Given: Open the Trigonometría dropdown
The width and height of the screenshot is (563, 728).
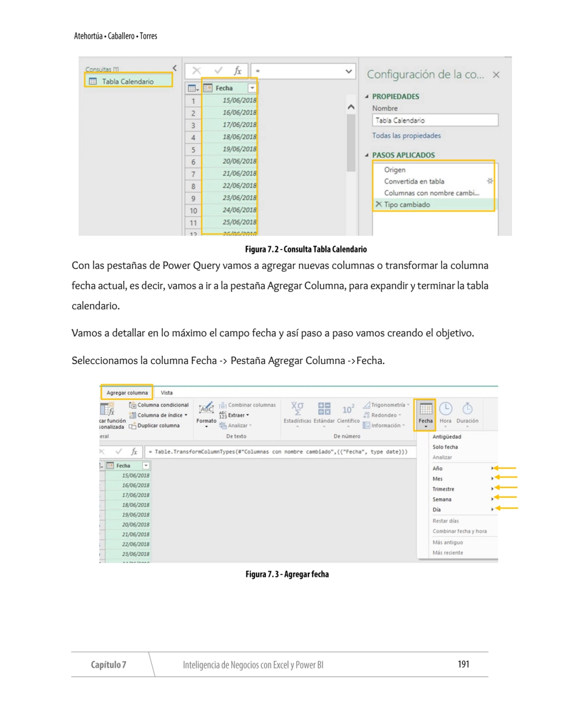Looking at the screenshot, I should point(386,405).
